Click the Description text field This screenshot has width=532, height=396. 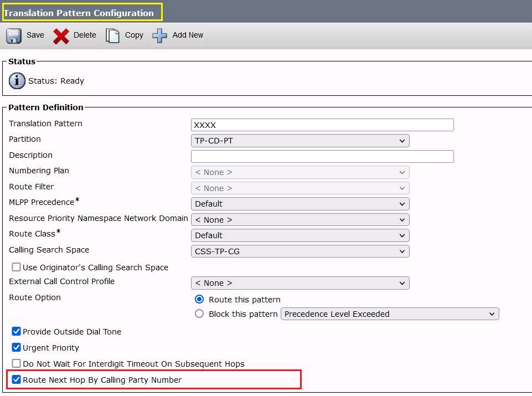[x=321, y=156]
